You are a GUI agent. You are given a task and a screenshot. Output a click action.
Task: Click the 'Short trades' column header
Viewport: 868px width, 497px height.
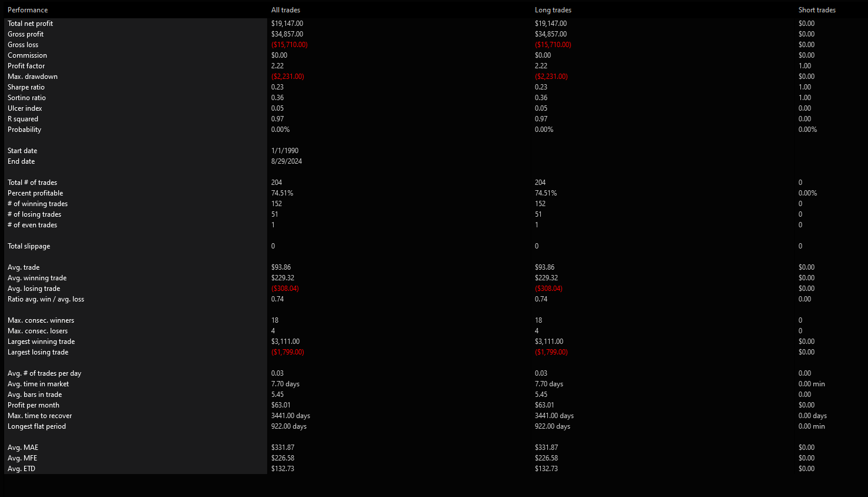coord(817,10)
